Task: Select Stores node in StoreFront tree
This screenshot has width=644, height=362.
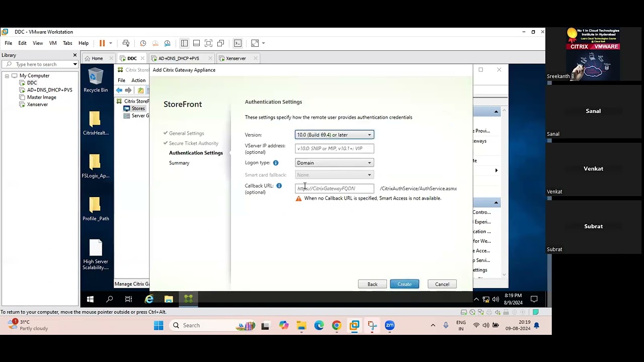Action: click(138, 109)
